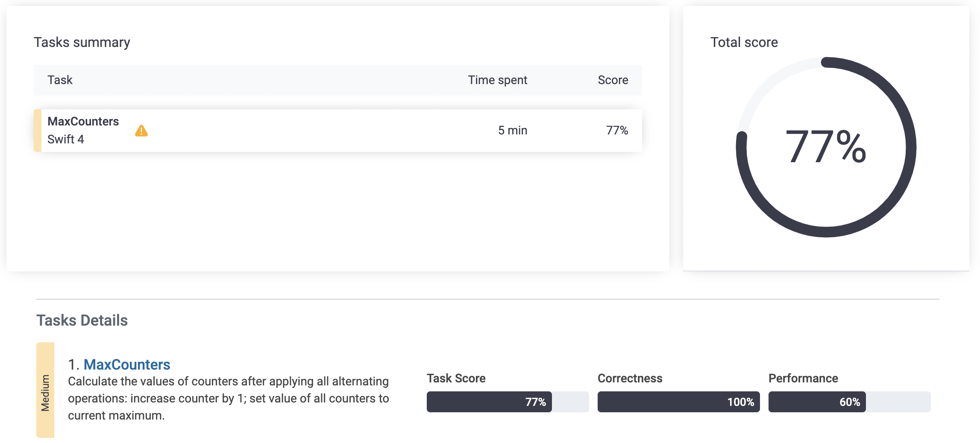
Task: Click the Task column header
Action: 60,80
